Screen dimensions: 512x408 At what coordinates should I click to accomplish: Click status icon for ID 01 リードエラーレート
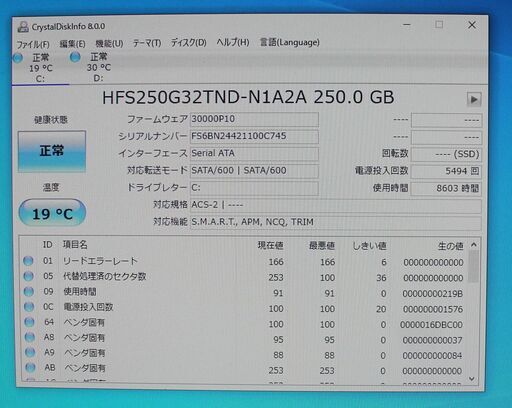click(28, 261)
